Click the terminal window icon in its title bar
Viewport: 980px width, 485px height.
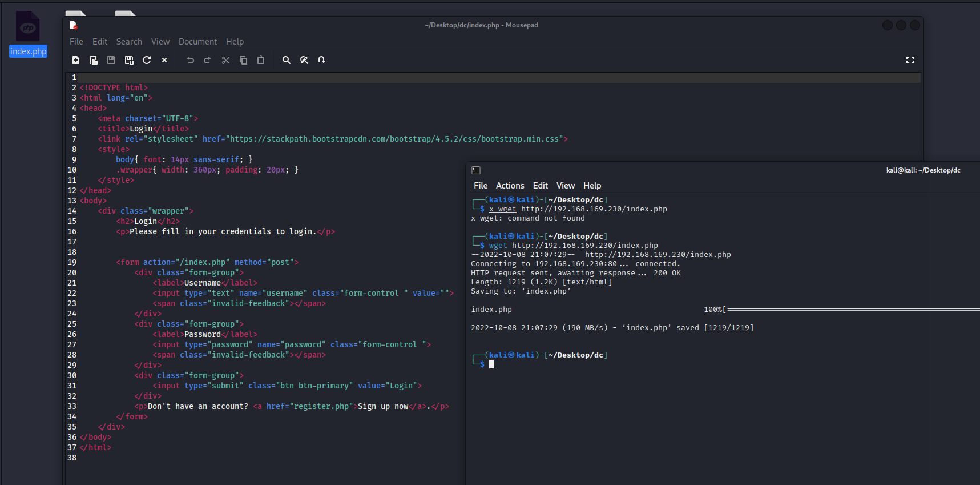coord(476,170)
